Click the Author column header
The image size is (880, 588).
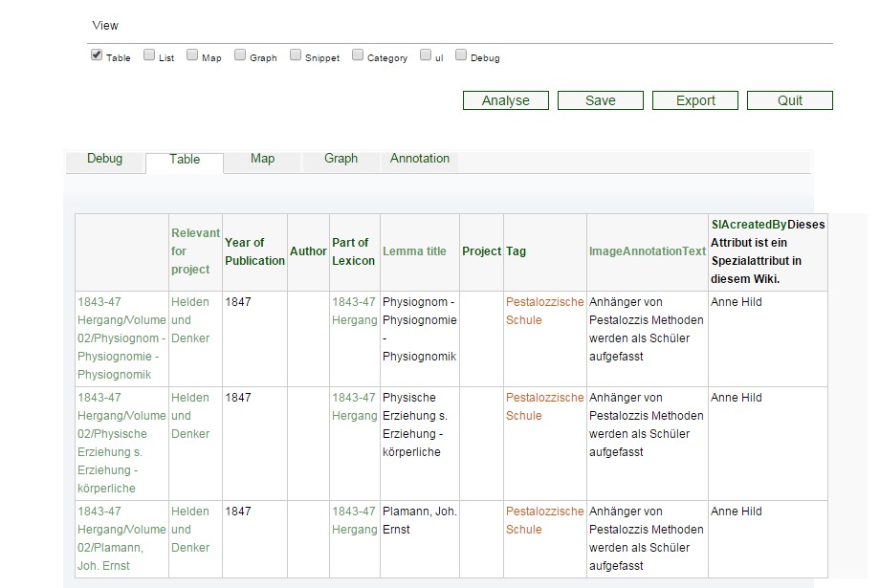(308, 251)
